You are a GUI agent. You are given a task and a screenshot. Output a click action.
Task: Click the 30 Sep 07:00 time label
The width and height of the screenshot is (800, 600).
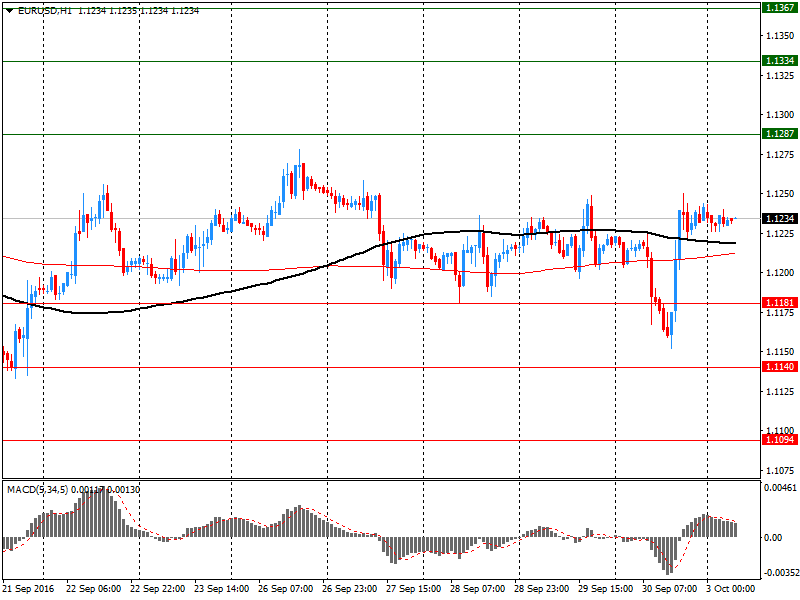(669, 589)
